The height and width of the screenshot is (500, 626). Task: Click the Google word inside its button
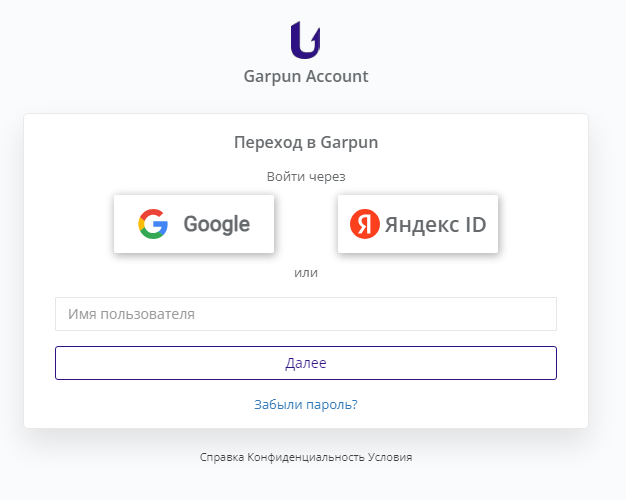(x=217, y=224)
